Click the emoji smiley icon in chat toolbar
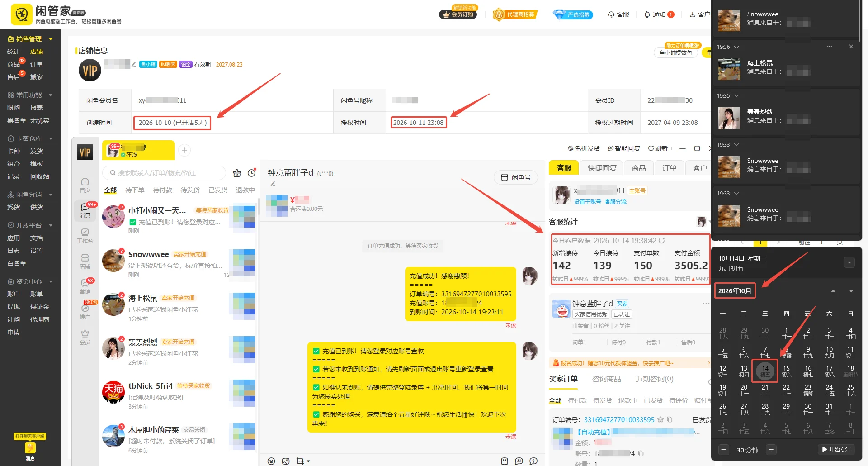The image size is (868, 466). [271, 461]
